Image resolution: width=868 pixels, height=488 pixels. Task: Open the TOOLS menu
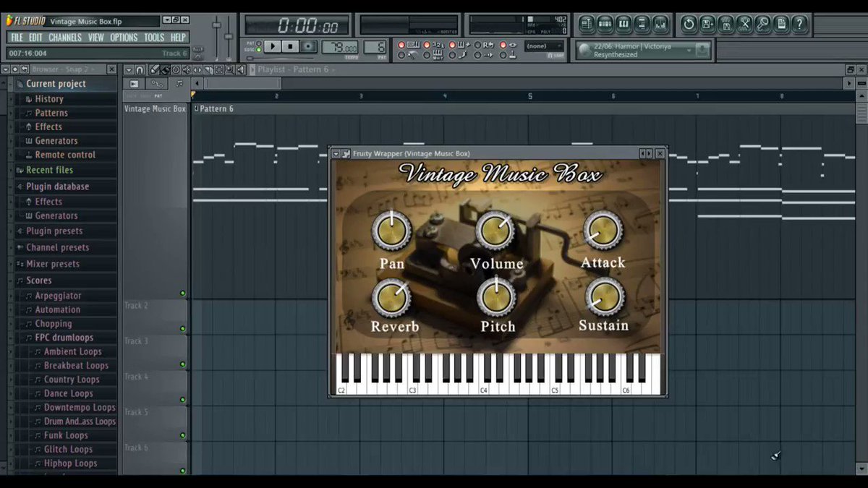tap(154, 38)
